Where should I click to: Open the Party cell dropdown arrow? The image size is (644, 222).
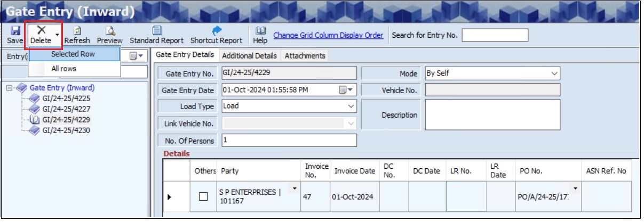[x=295, y=188]
